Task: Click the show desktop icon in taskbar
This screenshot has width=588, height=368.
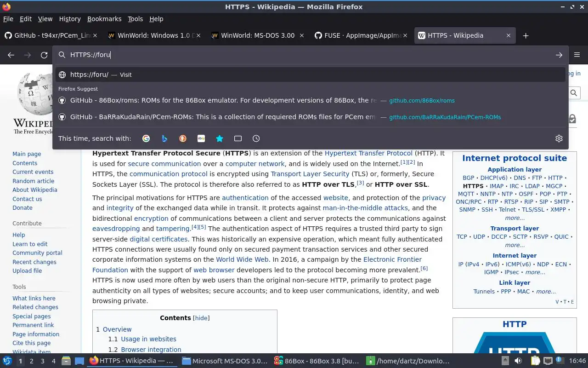Action: click(x=79, y=361)
